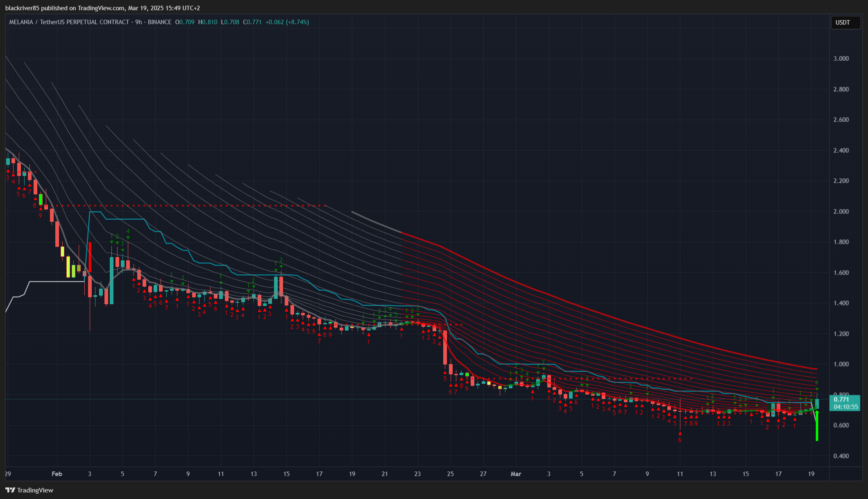Click the Mar label on time axis
This screenshot has height=499, width=868.
pyautogui.click(x=516, y=474)
